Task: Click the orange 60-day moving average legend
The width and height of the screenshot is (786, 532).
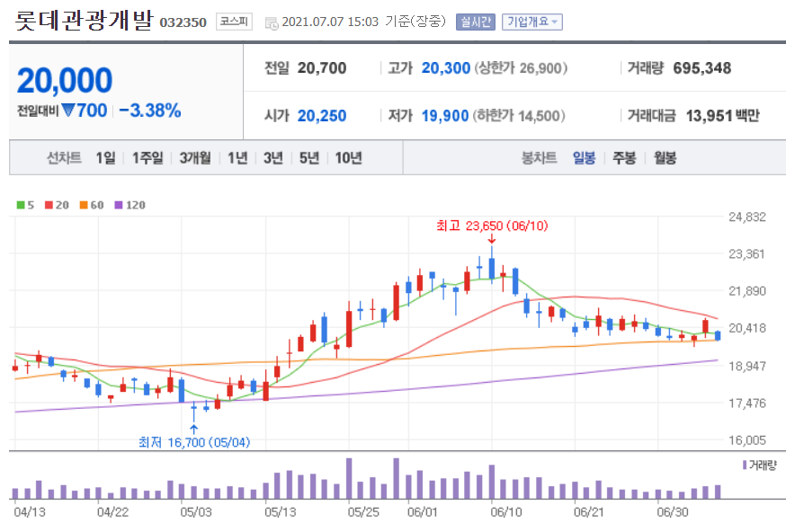Action: [92, 205]
